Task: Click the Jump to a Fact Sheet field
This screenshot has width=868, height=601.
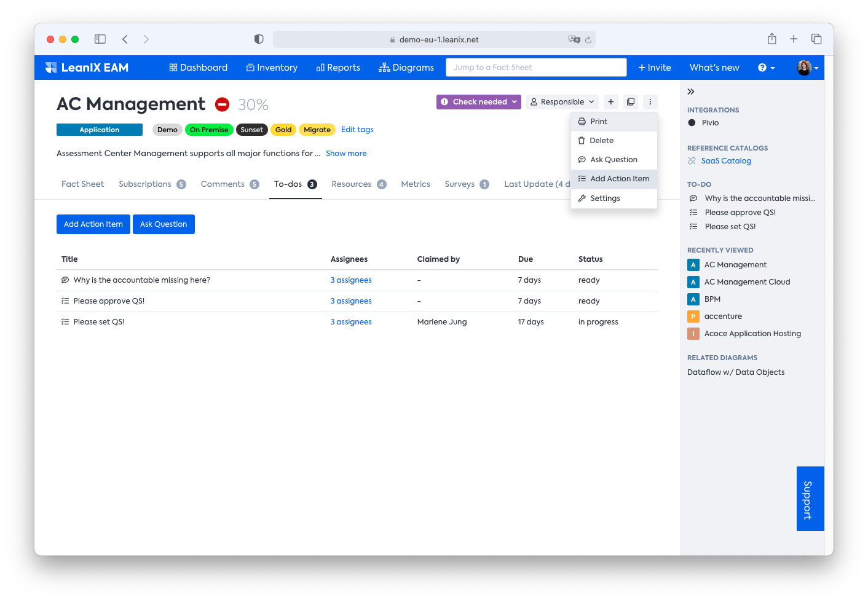Action: coord(536,68)
